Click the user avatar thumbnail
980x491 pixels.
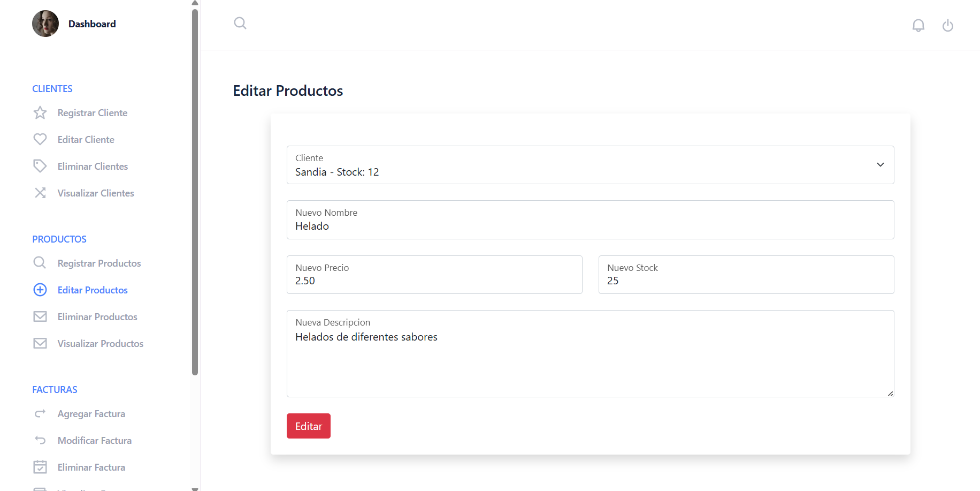click(45, 24)
